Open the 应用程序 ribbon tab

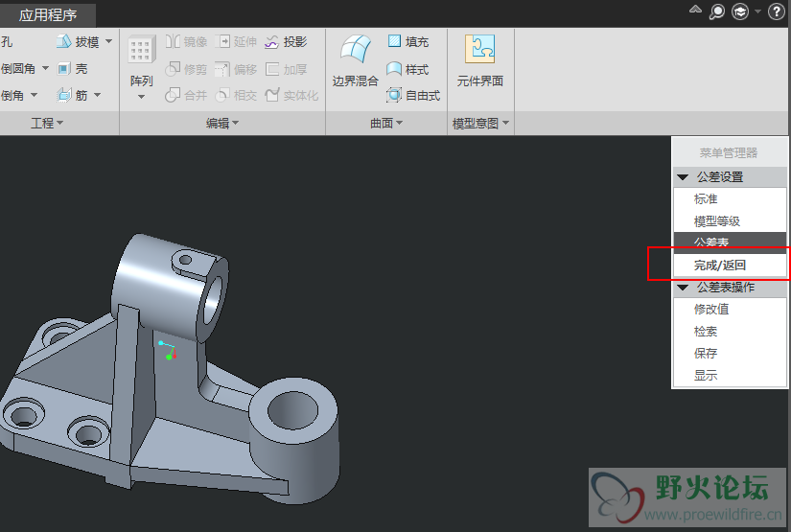(47, 15)
